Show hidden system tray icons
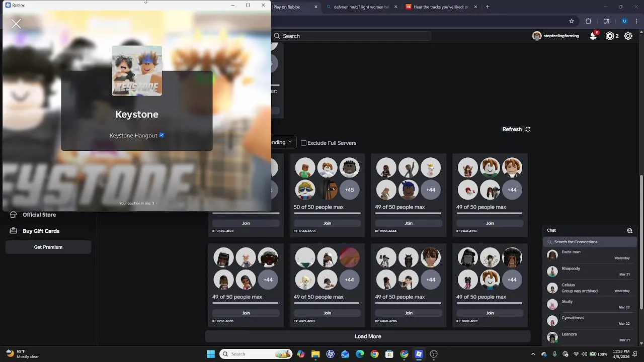This screenshot has width=644, height=362. click(x=533, y=354)
